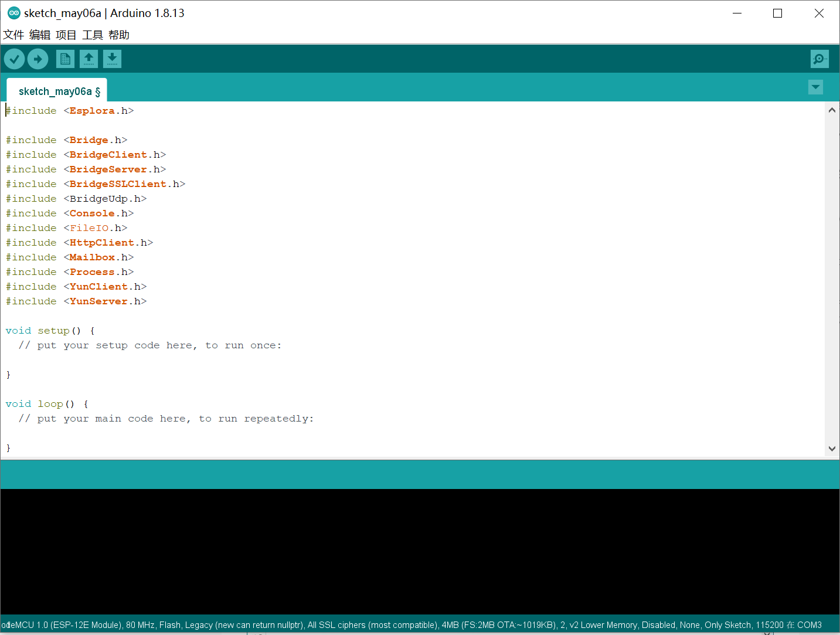Open the 帮助 menu
The height and width of the screenshot is (635, 840).
click(x=119, y=35)
